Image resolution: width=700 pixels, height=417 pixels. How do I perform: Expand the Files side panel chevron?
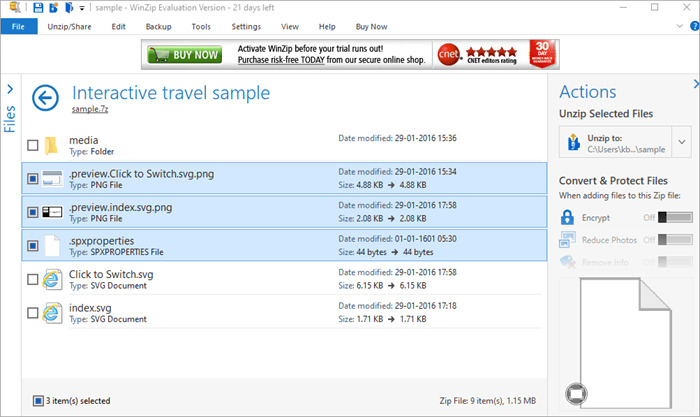point(10,89)
